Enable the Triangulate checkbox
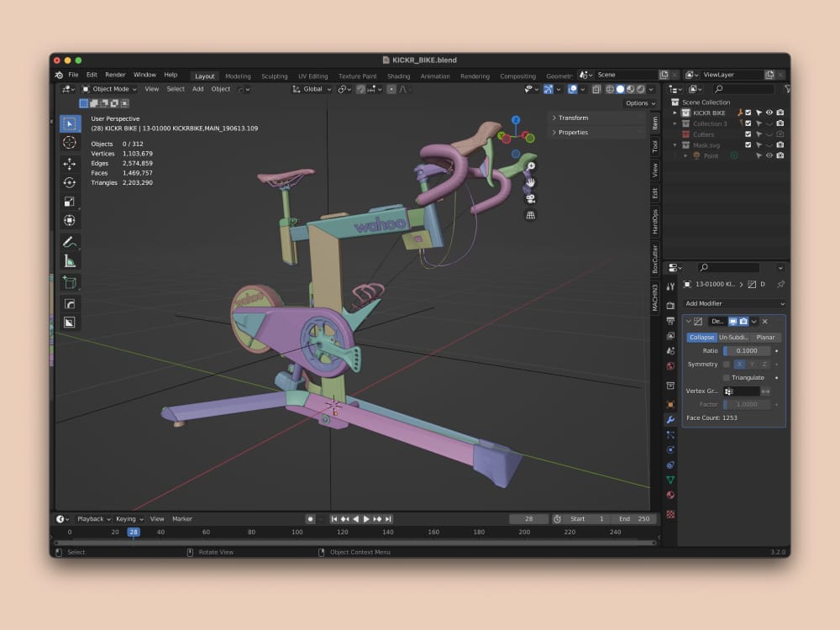Screen dimensions: 840x630 coord(727,378)
